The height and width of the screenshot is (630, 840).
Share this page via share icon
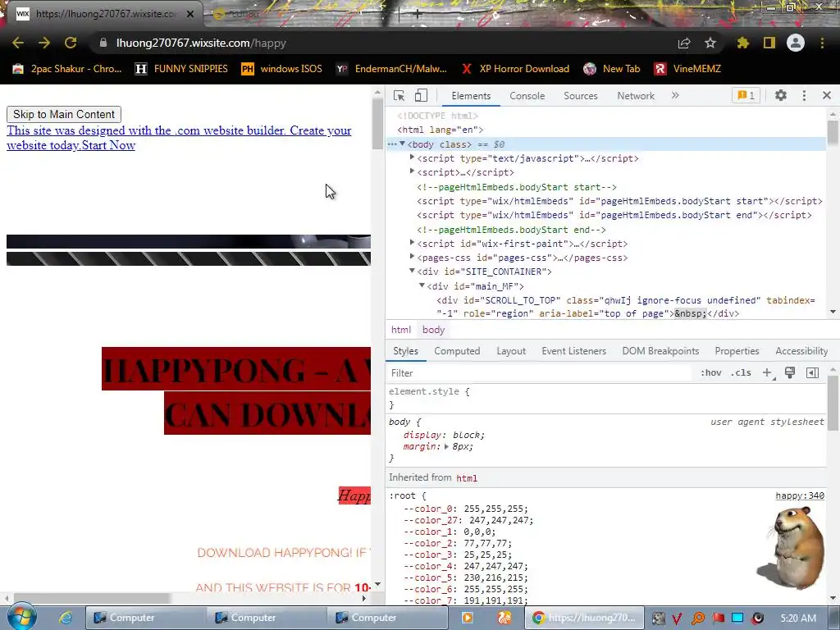[x=684, y=43]
